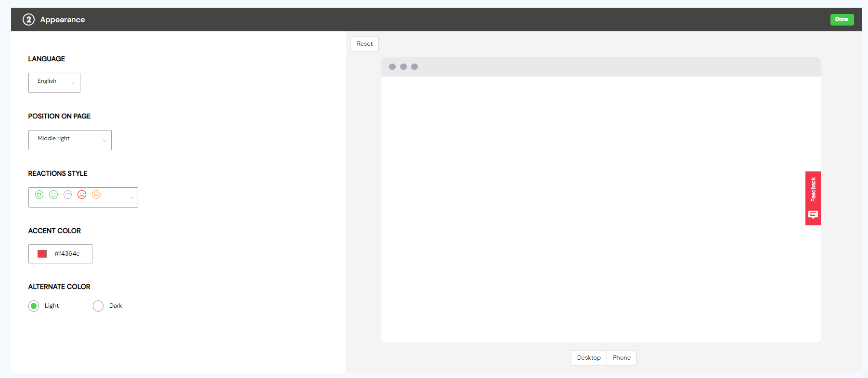868x378 pixels.
Task: Choose the Light alternate color option
Action: 34,306
